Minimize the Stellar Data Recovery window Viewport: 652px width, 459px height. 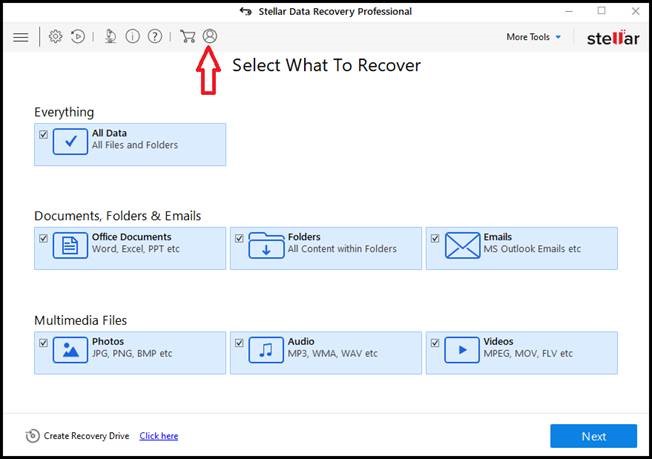569,11
